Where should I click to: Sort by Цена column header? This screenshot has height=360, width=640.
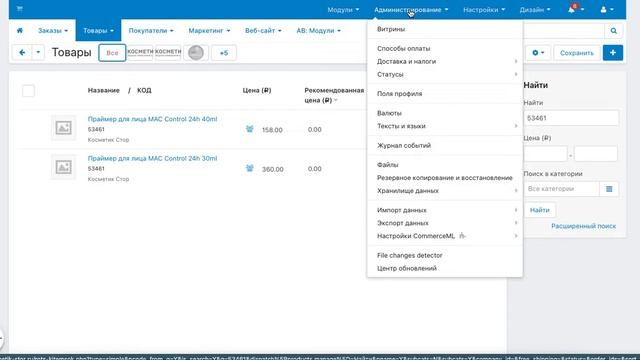tap(257, 90)
